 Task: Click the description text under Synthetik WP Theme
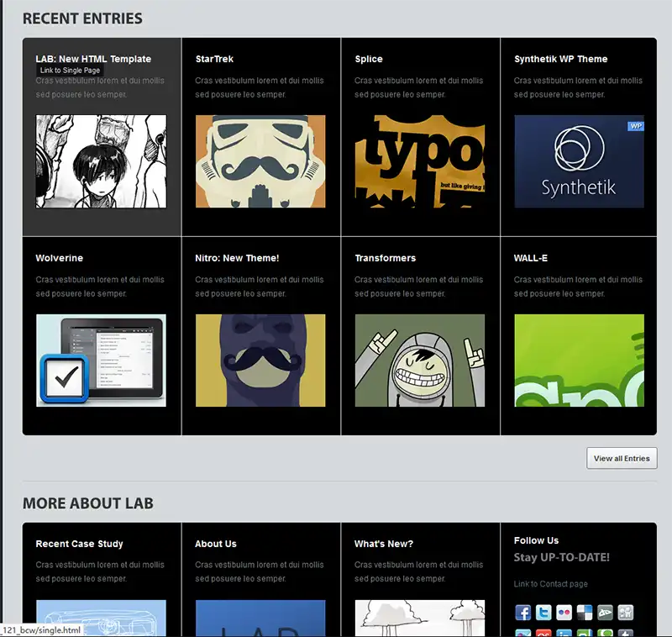click(578, 87)
